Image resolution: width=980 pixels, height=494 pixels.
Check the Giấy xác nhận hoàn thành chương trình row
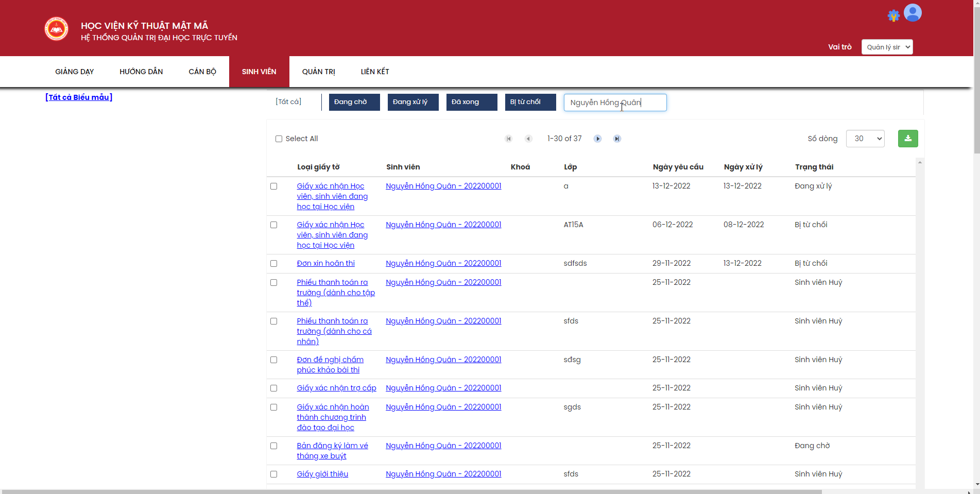coord(273,407)
